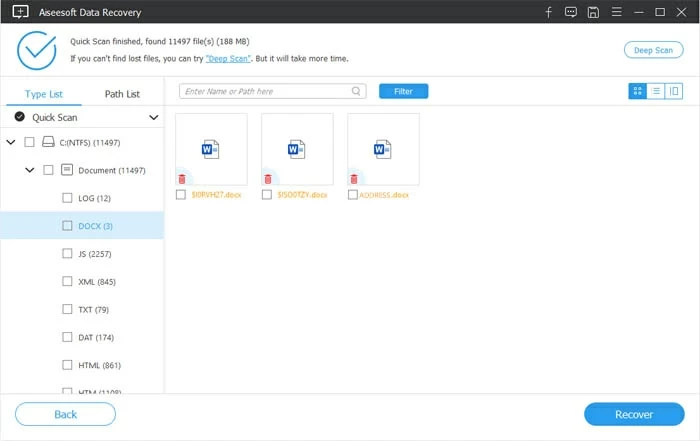Switch to the Path List tab
This screenshot has height=441, width=700.
pyautogui.click(x=122, y=94)
